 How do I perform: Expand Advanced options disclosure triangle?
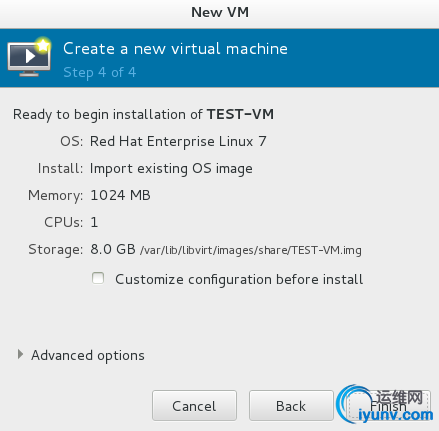20,354
